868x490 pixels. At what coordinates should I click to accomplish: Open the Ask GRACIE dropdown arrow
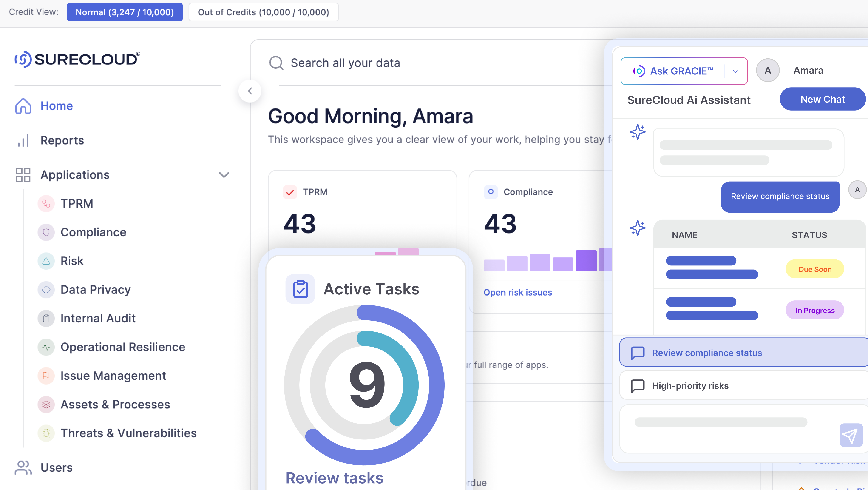pos(736,71)
